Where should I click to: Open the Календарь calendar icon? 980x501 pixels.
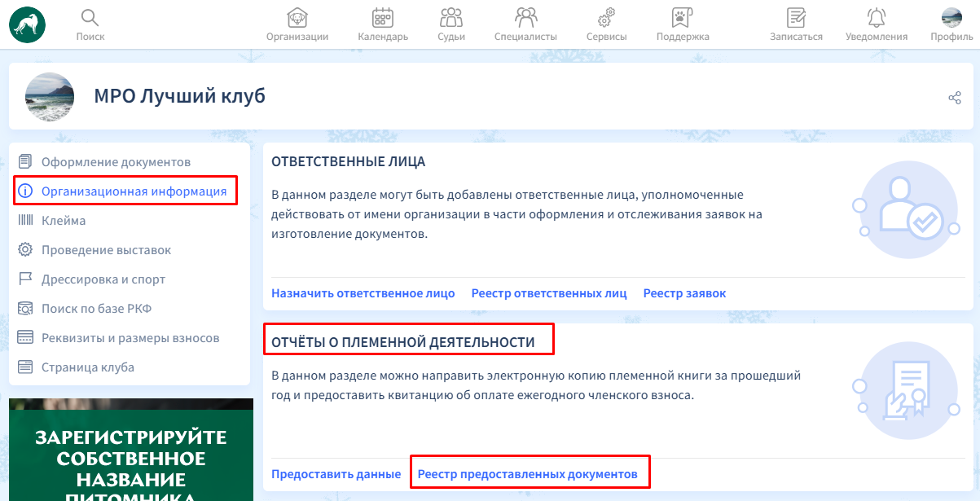[x=383, y=17]
